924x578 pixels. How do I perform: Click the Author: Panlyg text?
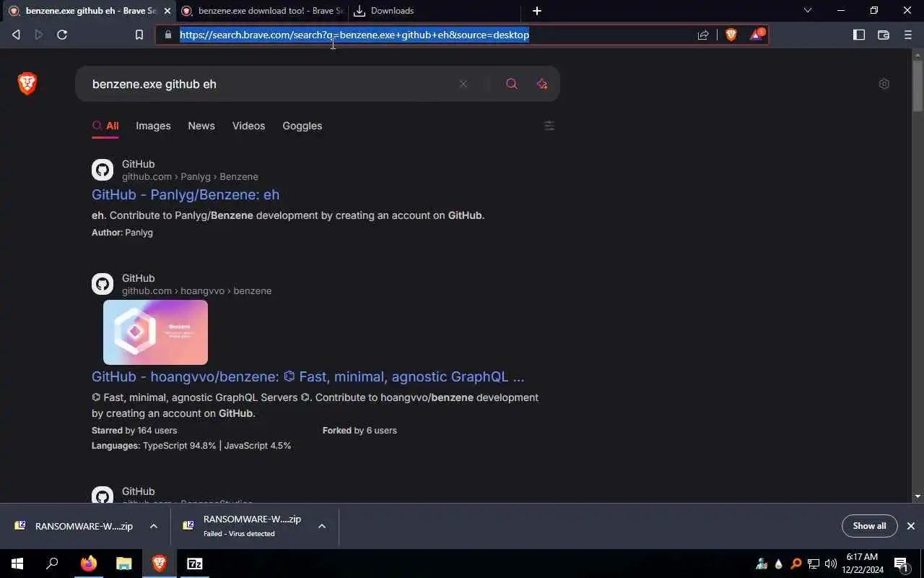pyautogui.click(x=122, y=233)
